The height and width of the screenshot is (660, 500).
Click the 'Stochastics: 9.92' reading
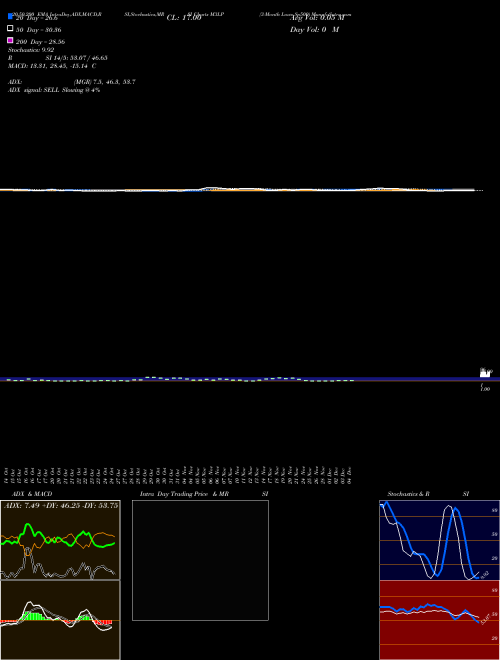[31, 50]
